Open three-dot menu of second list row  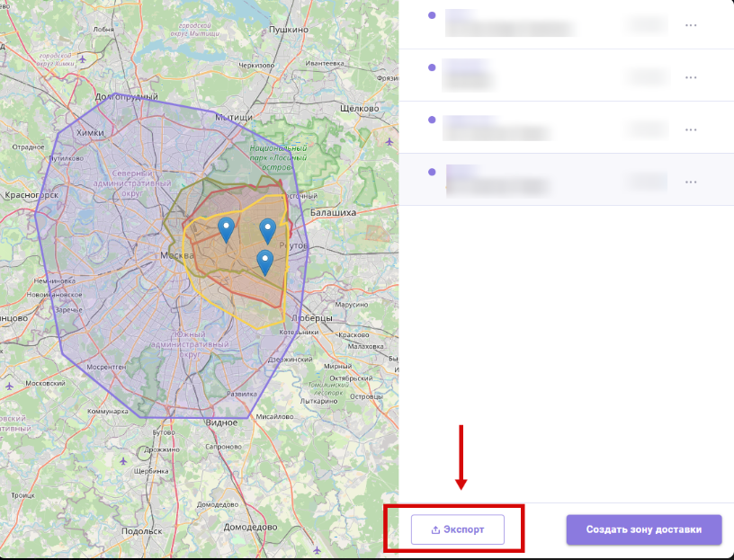(x=691, y=77)
